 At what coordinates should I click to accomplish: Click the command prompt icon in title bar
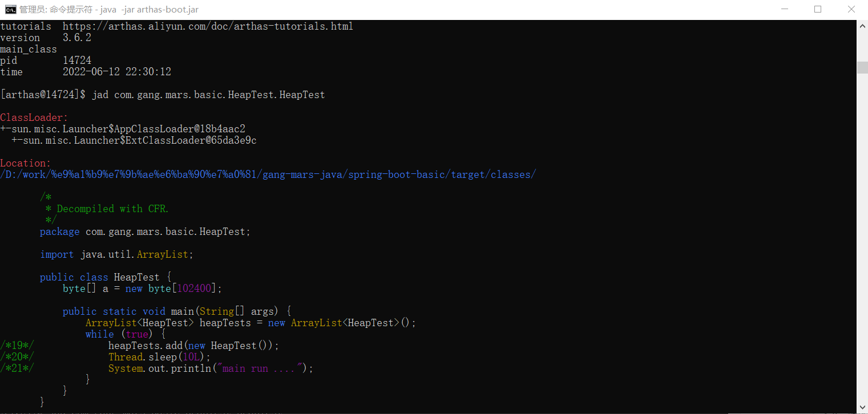click(10, 9)
